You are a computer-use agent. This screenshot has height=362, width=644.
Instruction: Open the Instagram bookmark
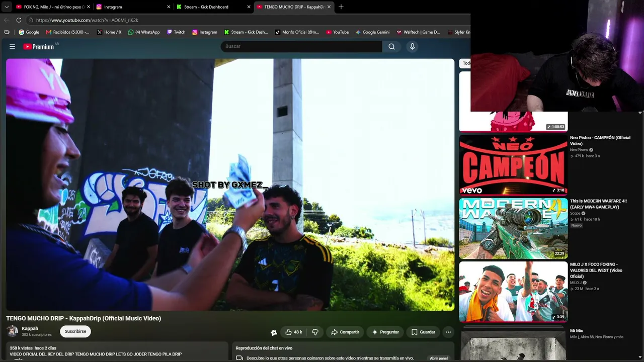[x=205, y=32]
